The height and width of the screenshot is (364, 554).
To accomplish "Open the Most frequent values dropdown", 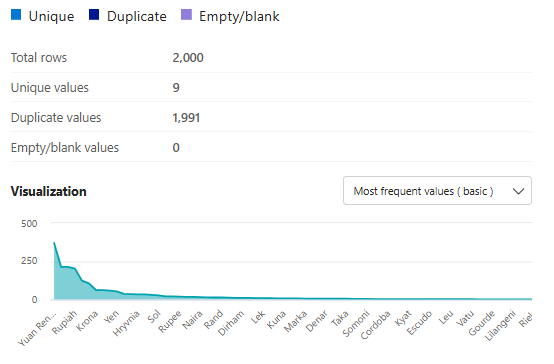I will point(437,191).
